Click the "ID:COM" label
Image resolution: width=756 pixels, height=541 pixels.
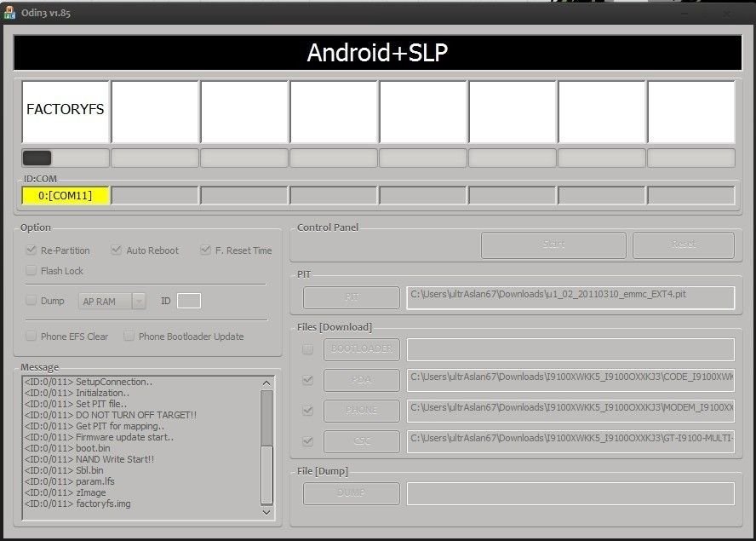[x=41, y=179]
